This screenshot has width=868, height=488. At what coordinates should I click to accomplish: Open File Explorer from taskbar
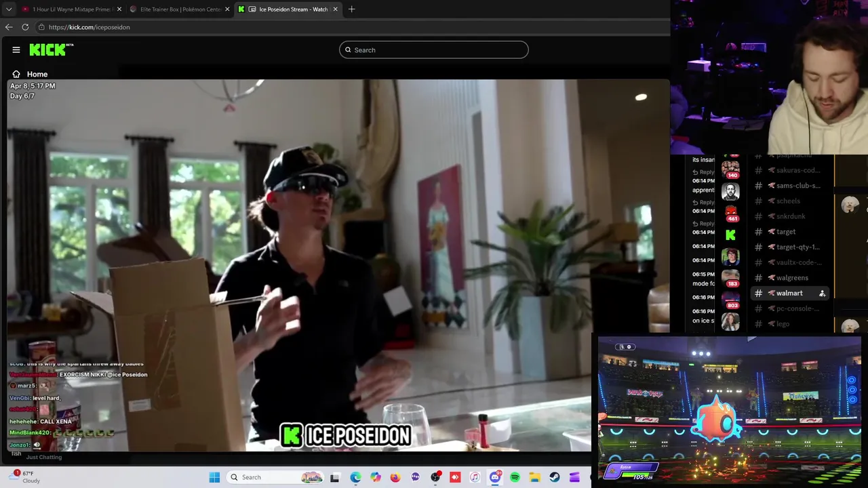[534, 477]
